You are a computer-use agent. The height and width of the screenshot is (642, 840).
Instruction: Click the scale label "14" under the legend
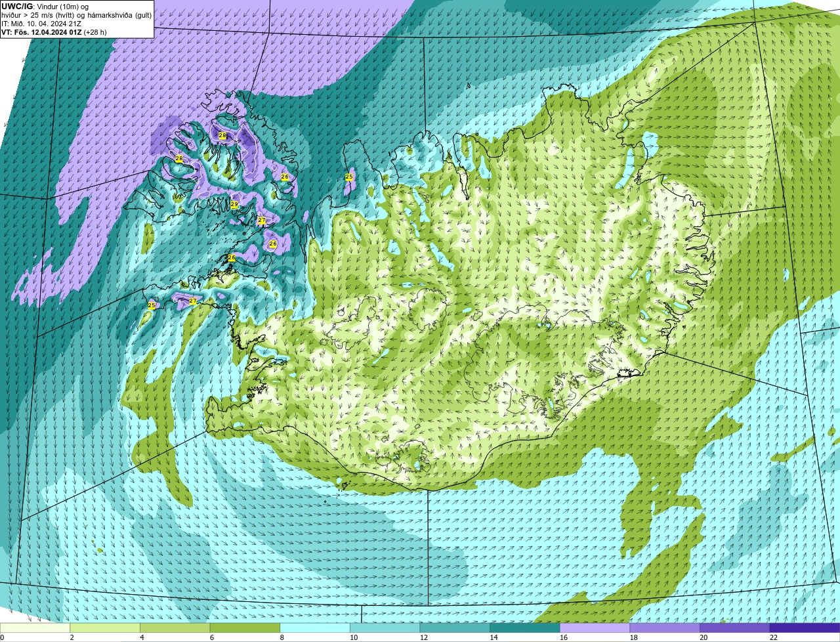(x=493, y=637)
